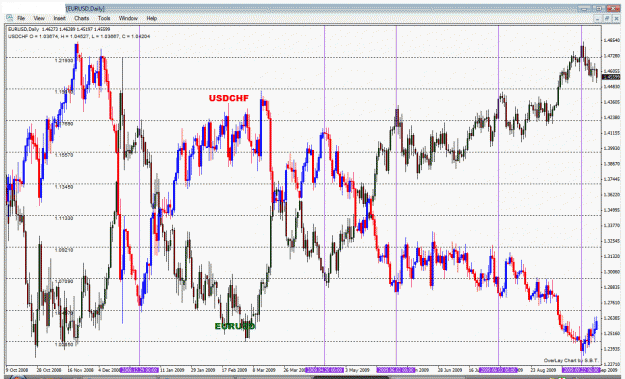Screen dimensions: 625x379
Task: Close the EURUSD chart child window
Action: 616,19
